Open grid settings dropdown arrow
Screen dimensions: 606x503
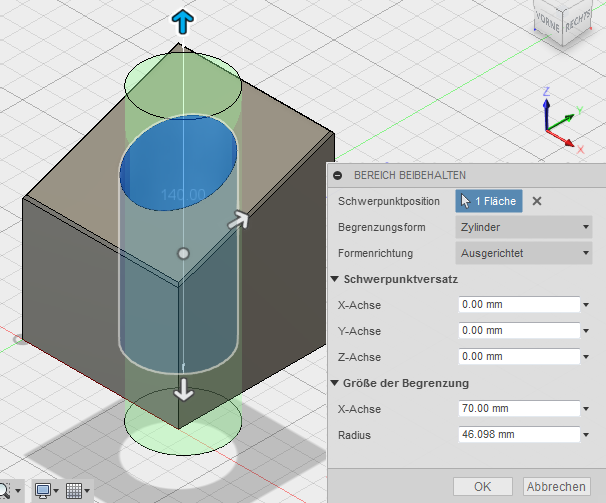pos(87,491)
